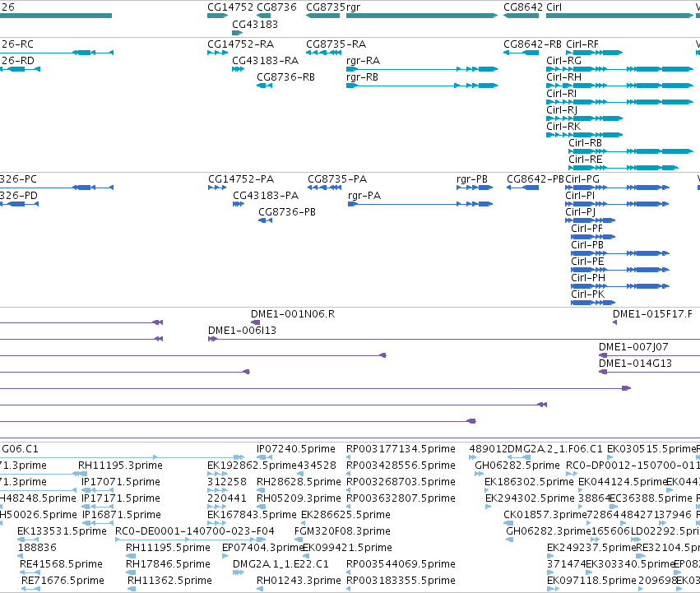Click the DME1-001N06.R clone label

click(293, 315)
